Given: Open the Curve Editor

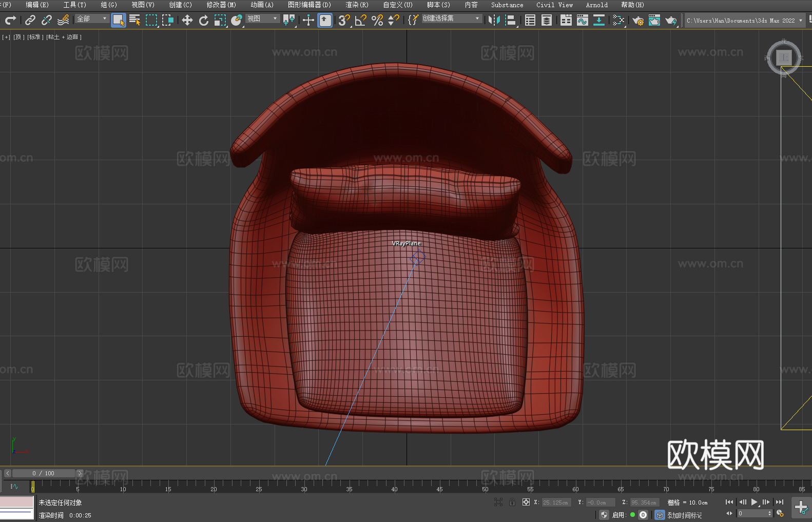Looking at the screenshot, I should tap(583, 20).
